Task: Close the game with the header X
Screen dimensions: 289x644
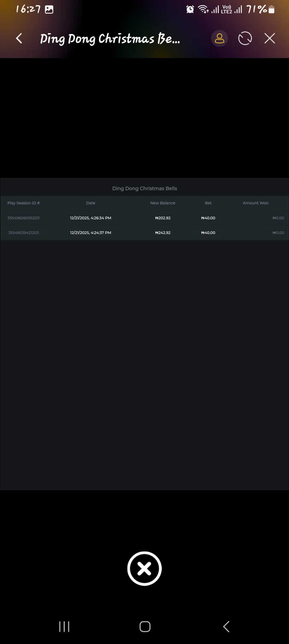Action: pos(269,39)
